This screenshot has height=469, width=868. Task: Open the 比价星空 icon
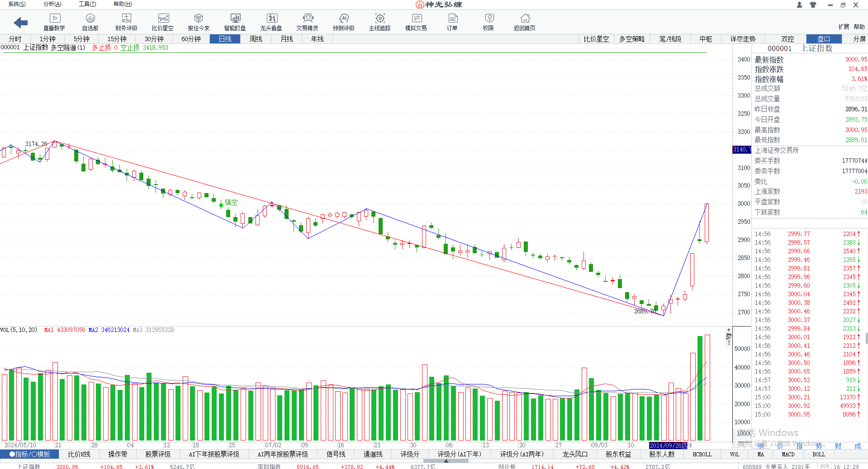163,22
